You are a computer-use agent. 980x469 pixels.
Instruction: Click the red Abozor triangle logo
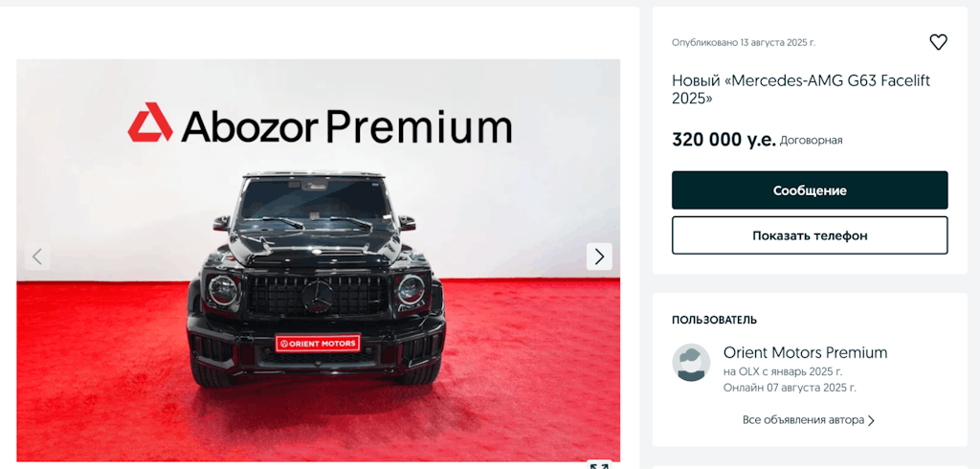click(x=150, y=122)
